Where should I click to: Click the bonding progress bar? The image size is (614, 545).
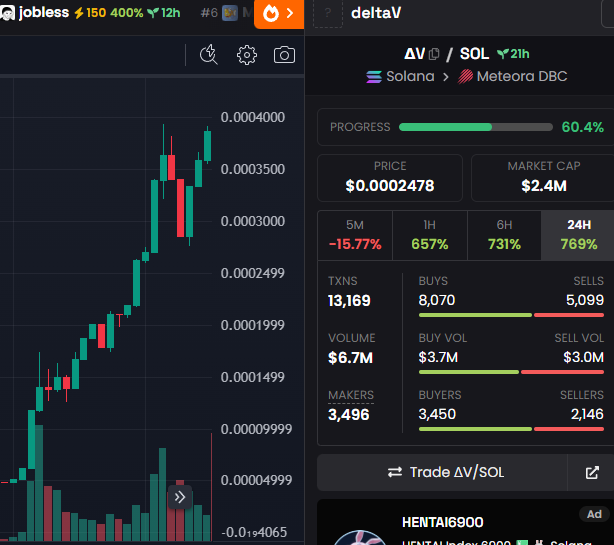tap(475, 127)
